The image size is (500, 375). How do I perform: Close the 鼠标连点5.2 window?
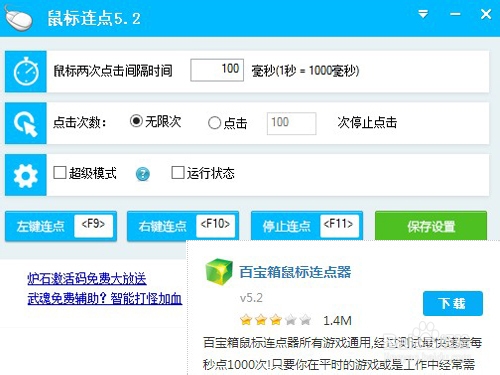click(486, 14)
